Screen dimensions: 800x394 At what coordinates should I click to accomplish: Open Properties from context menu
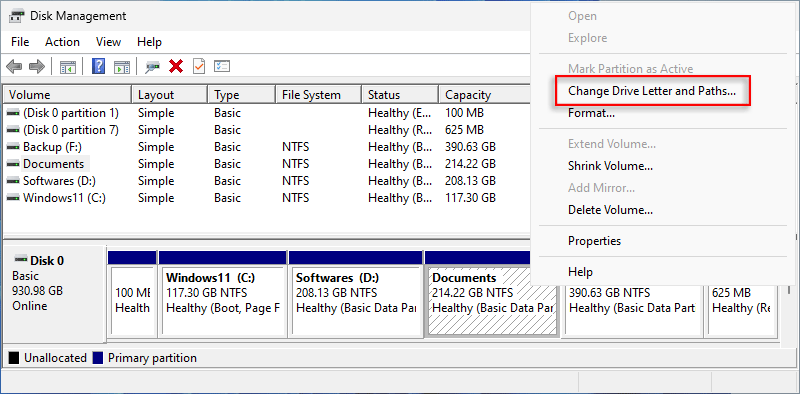point(594,241)
